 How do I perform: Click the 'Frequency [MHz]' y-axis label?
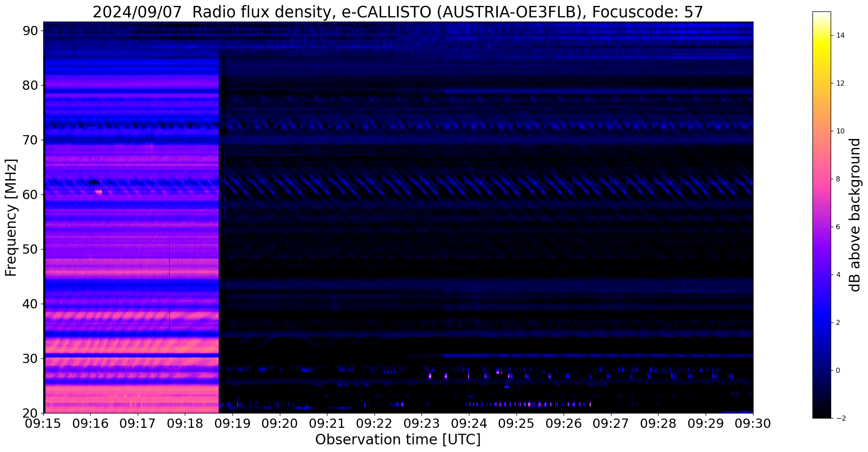point(11,218)
